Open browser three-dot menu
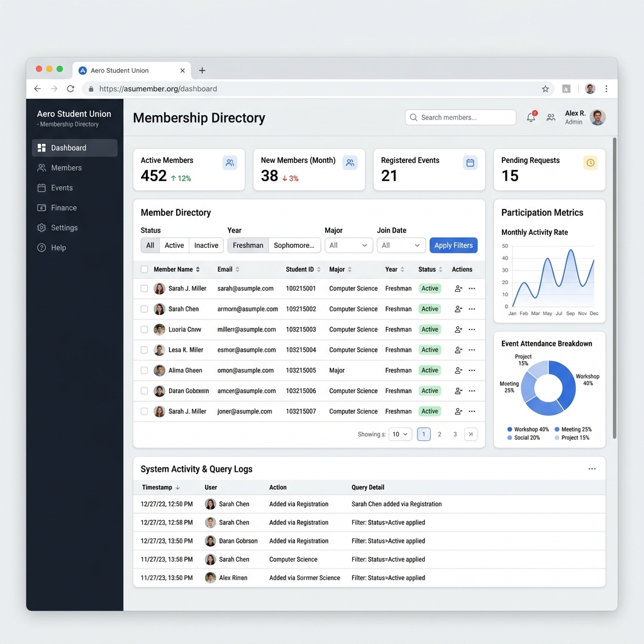The height and width of the screenshot is (644, 644). (606, 89)
